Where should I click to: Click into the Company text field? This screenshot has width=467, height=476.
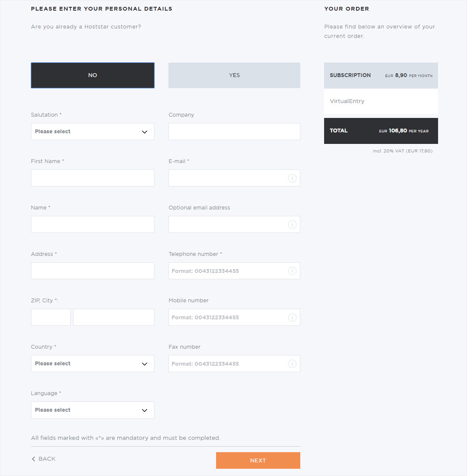coord(234,132)
